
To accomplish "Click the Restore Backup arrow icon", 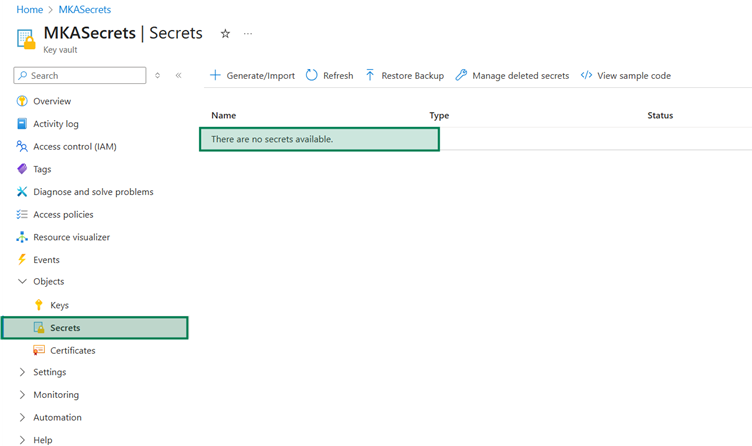I will [x=370, y=75].
